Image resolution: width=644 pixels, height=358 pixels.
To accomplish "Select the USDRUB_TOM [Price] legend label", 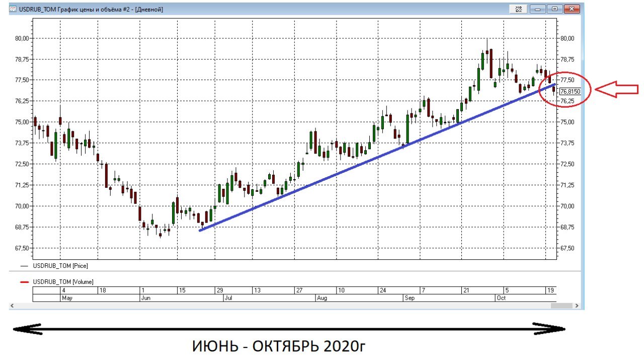I will (x=59, y=265).
